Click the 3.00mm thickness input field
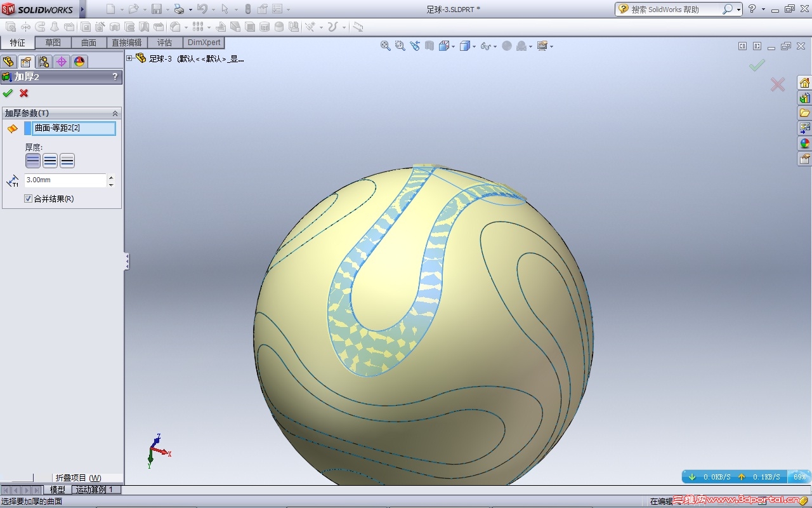This screenshot has width=812, height=508. pos(65,180)
